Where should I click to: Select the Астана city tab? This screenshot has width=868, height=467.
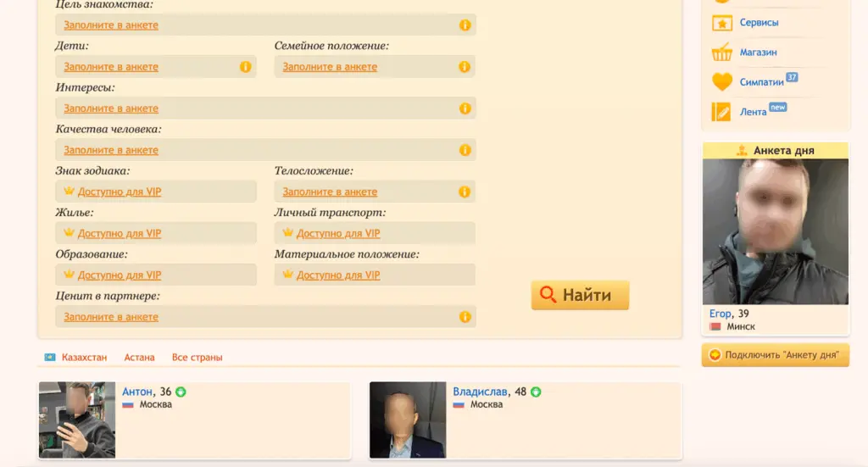click(x=139, y=358)
